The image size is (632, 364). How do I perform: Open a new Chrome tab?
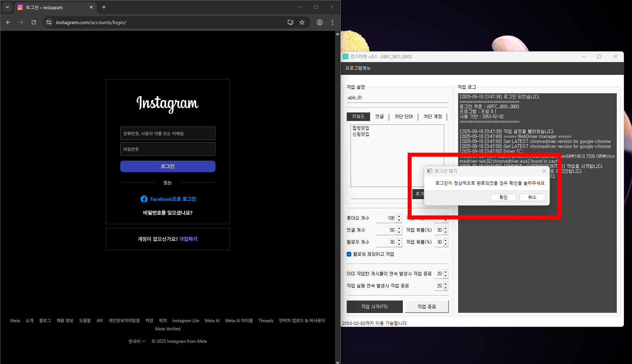point(104,7)
